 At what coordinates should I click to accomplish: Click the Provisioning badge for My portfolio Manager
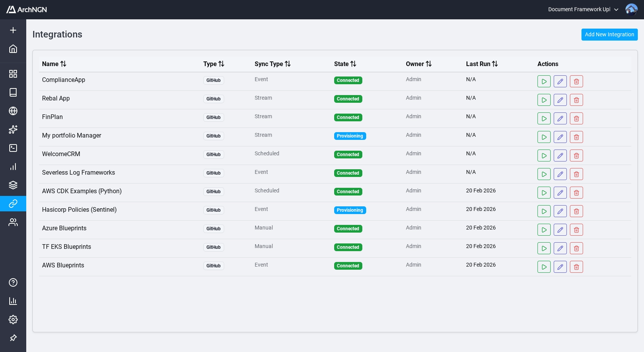(350, 136)
